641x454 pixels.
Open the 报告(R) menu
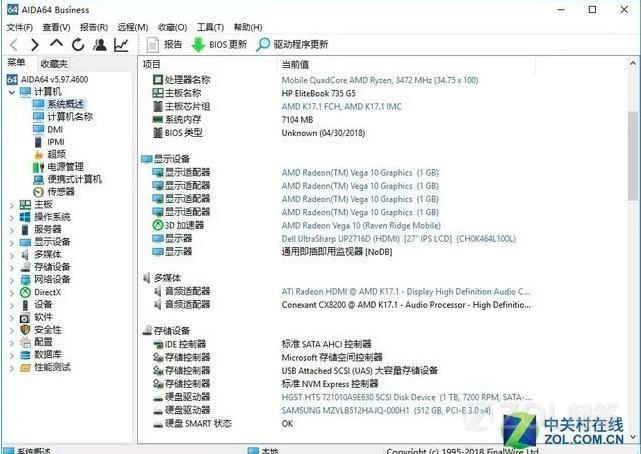coord(94,27)
